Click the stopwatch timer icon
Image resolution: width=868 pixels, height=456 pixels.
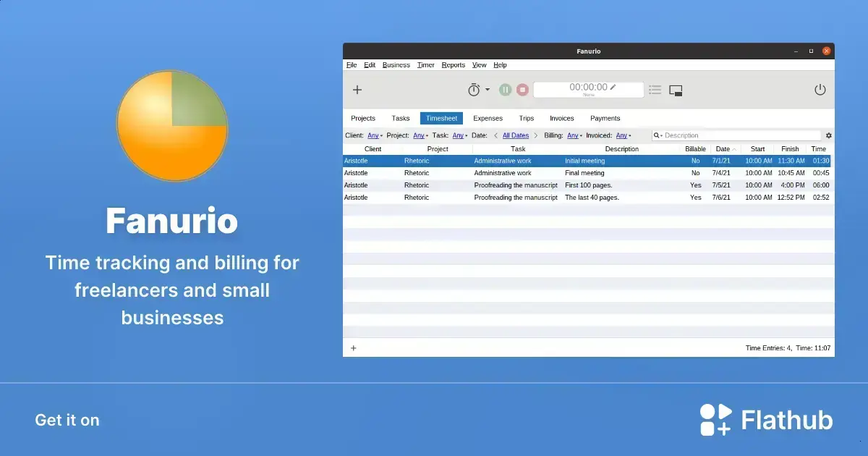coord(474,90)
